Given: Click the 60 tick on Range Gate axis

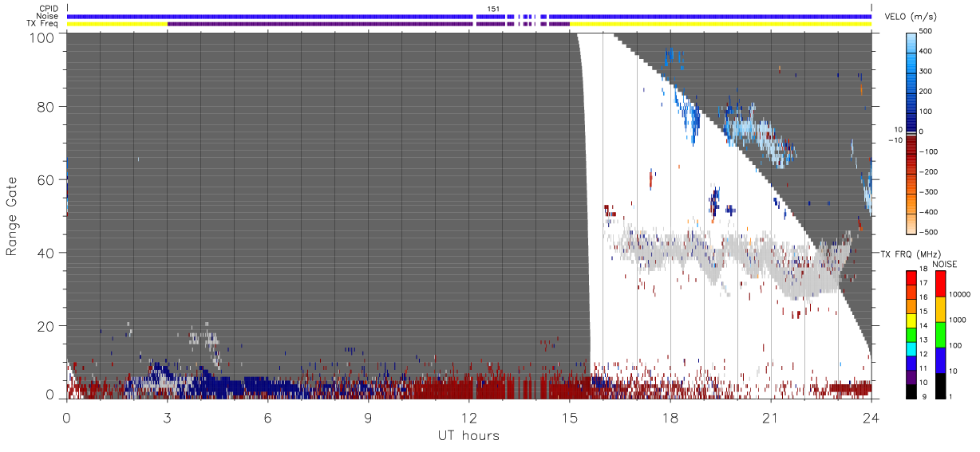Looking at the screenshot, I should point(46,179).
